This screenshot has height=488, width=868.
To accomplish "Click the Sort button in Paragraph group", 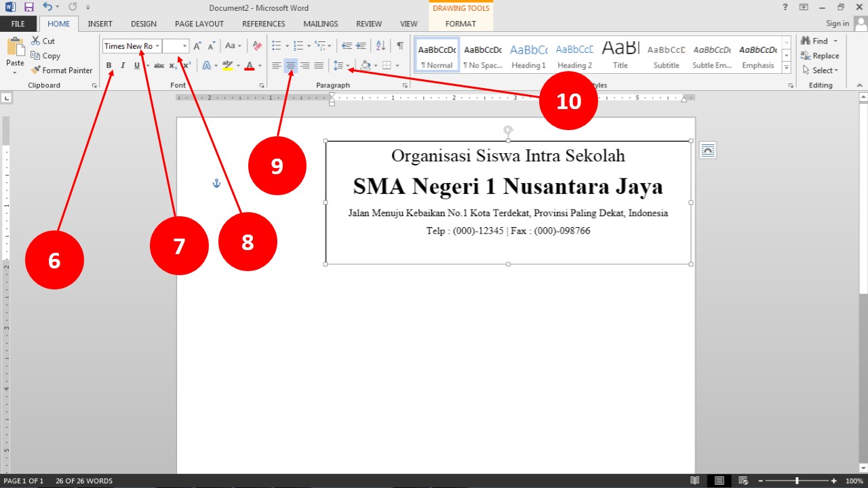I will pyautogui.click(x=380, y=45).
